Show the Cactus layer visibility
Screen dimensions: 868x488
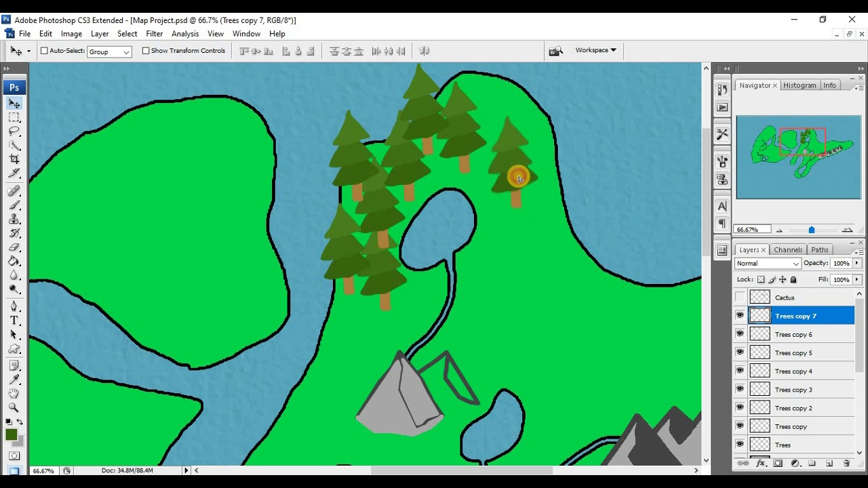click(x=740, y=297)
